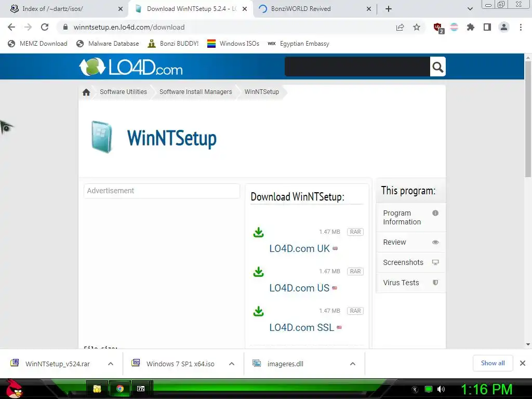
Task: Click the green download icon for LO4D.com SSL
Action: coord(259,311)
